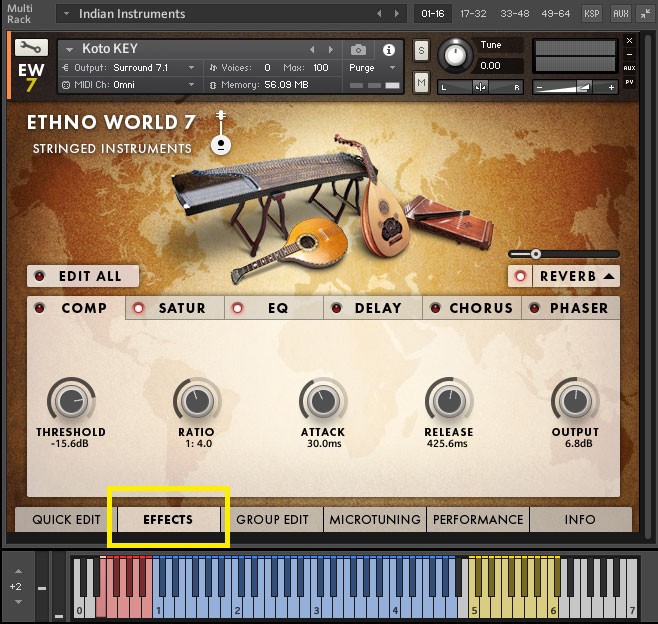Open the PHASER effect tab
The image size is (658, 624).
click(579, 308)
